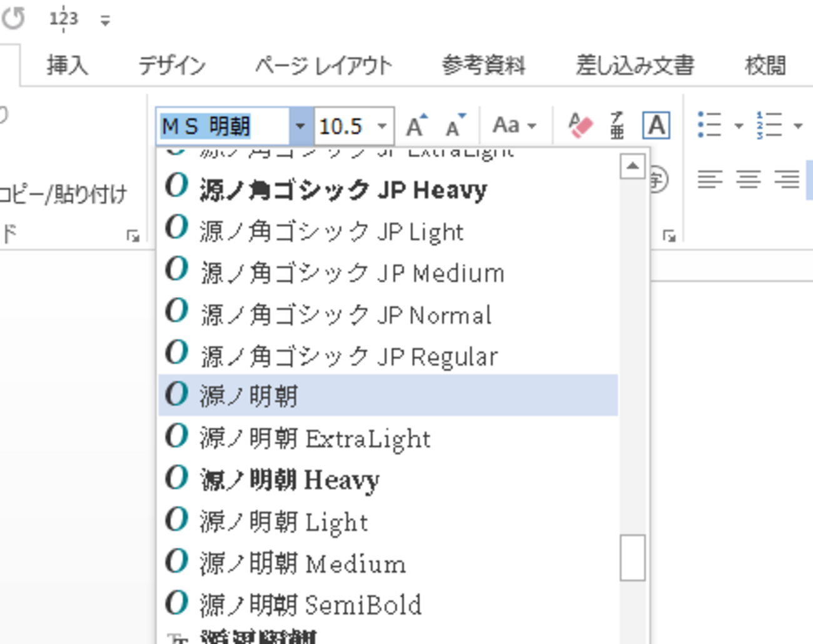Choose 源ノ角ゴシック JP Medium font

(351, 273)
